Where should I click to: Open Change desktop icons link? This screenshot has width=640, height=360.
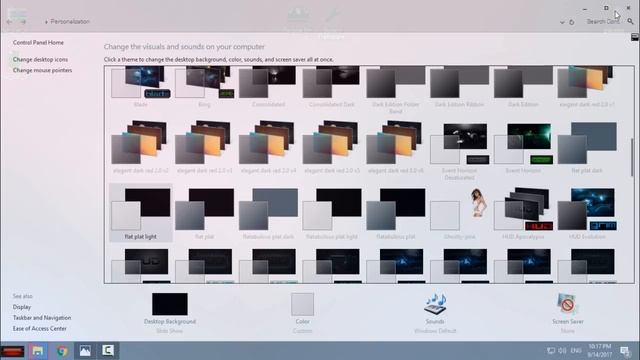(x=40, y=60)
